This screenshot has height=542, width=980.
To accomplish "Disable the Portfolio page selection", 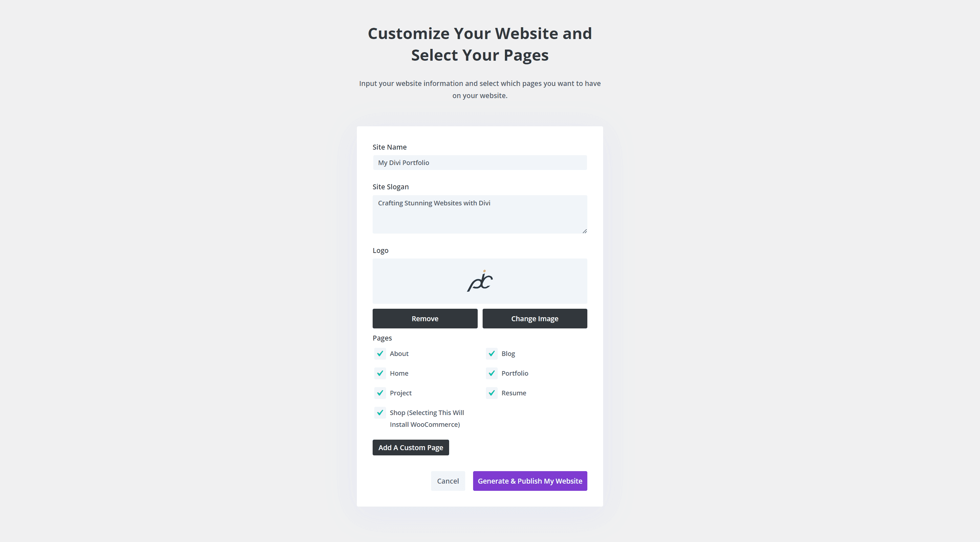I will coord(491,373).
